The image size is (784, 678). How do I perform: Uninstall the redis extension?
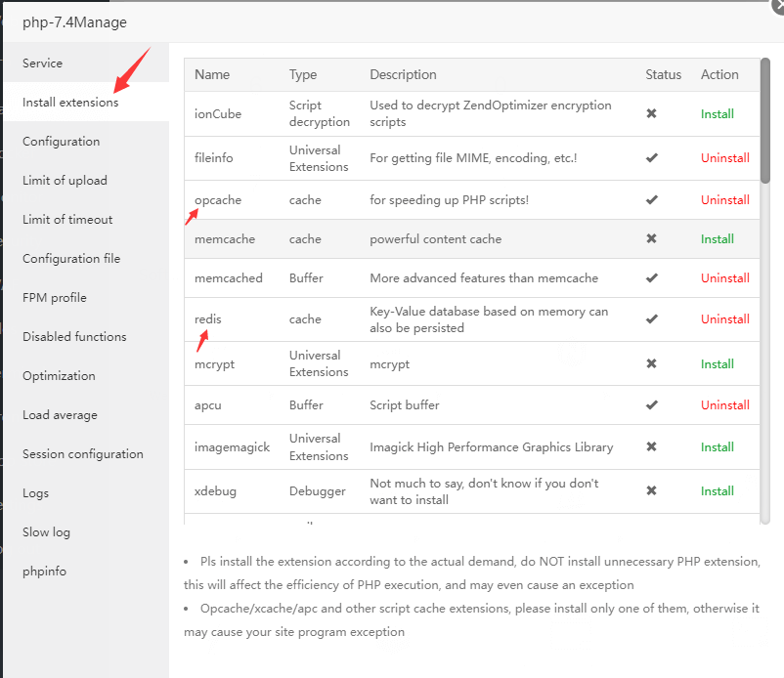(725, 319)
